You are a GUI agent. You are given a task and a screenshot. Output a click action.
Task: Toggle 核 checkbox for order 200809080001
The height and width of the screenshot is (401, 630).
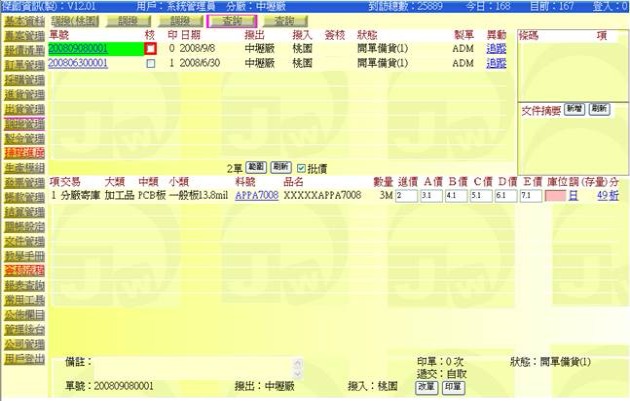pos(151,49)
